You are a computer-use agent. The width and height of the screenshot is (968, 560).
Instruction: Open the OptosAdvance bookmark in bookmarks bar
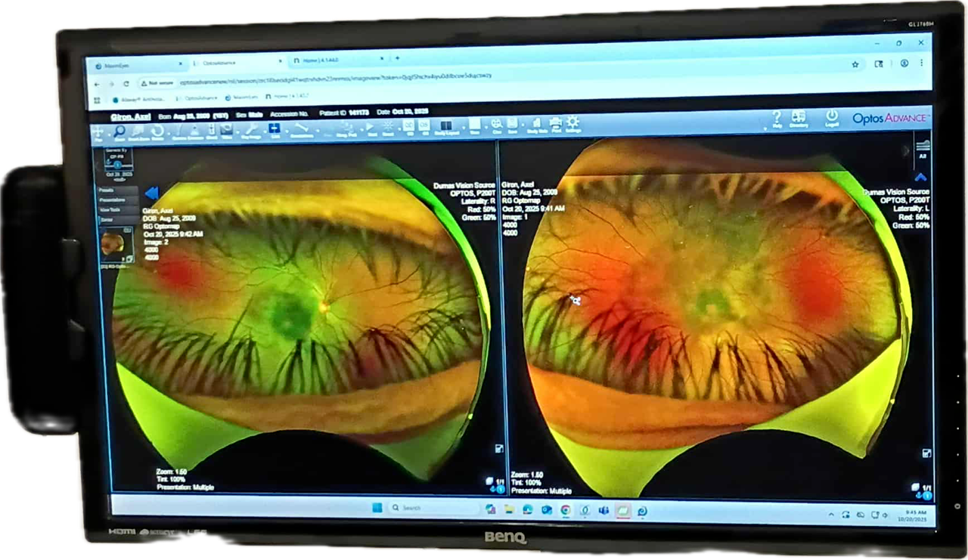point(197,98)
